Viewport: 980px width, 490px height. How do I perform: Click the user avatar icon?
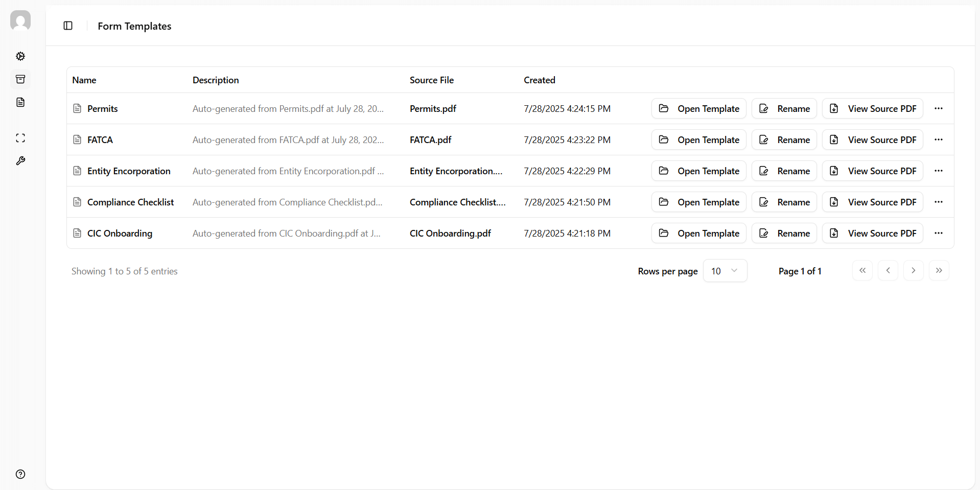pos(20,20)
